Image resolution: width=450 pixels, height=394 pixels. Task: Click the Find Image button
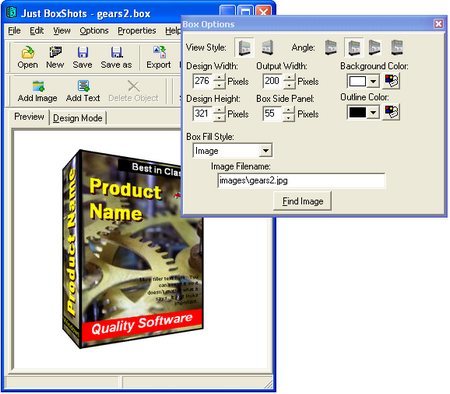(302, 201)
